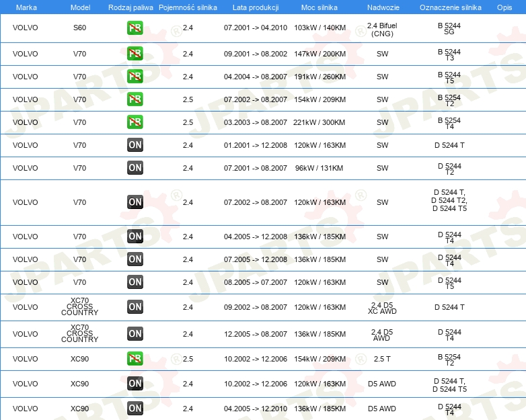Click the D 5244 T2 engine code
This screenshot has width=526, height=420.
pos(449,169)
